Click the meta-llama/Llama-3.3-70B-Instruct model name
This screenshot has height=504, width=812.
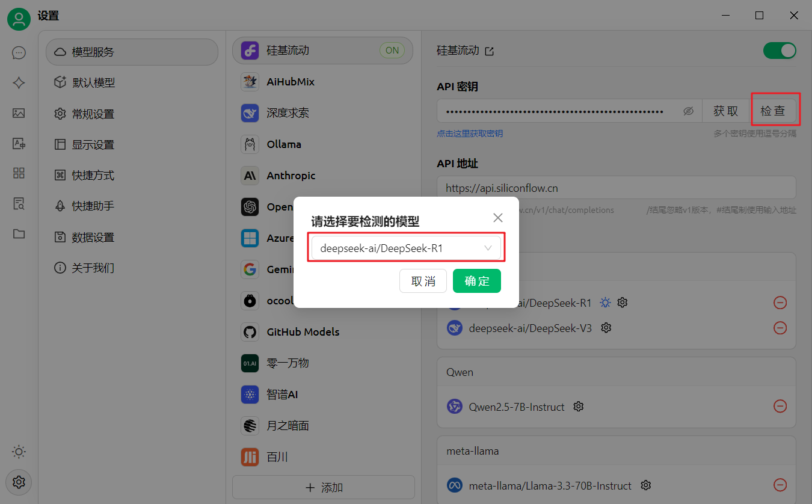pos(550,485)
